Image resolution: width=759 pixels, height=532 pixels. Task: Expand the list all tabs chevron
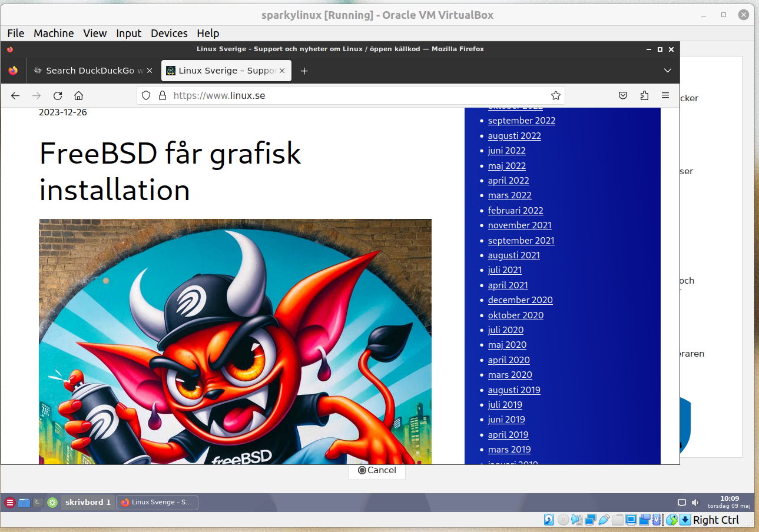coord(668,71)
